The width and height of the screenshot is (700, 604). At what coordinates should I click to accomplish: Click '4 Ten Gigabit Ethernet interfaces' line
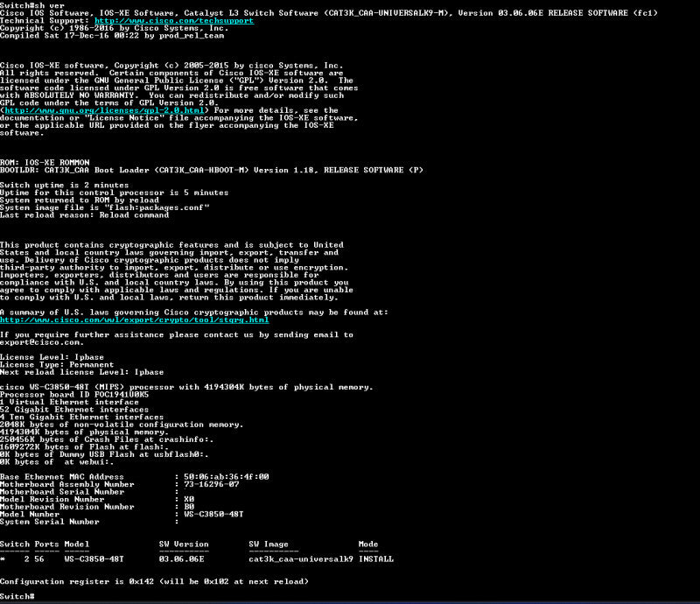pyautogui.click(x=81, y=418)
